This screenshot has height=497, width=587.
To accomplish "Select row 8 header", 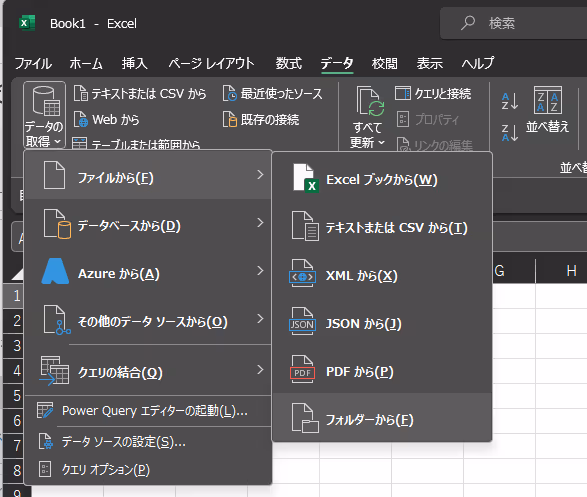I will (13, 470).
